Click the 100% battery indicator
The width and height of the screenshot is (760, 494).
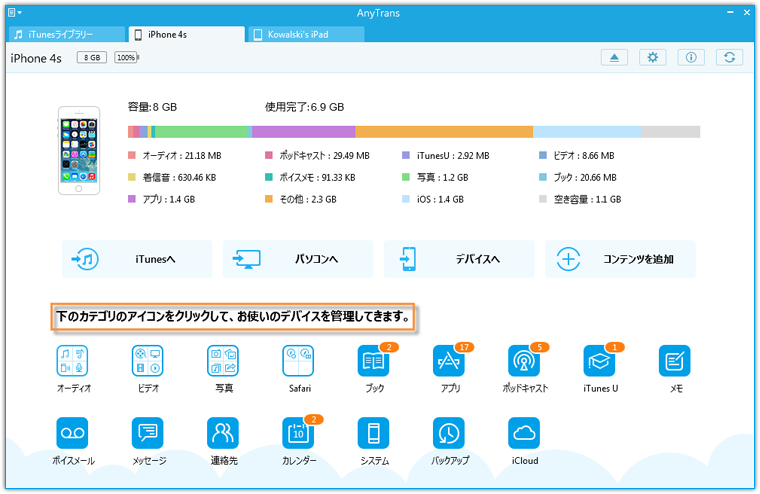tap(127, 58)
